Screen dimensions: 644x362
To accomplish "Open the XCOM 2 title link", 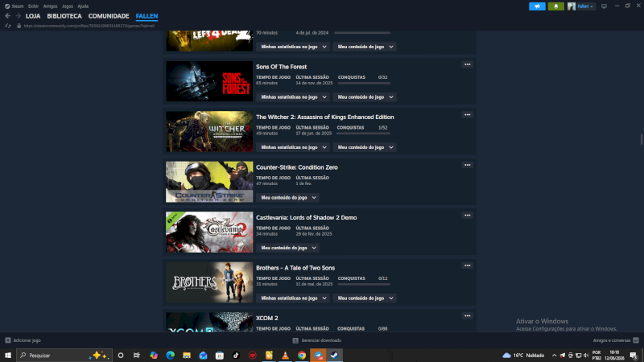I will [x=267, y=318].
